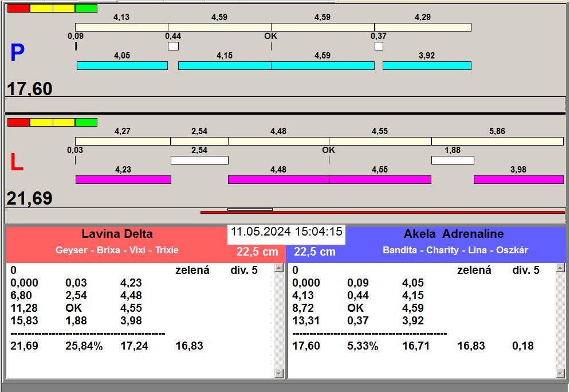Click the red start light in lane P
This screenshot has width=570, height=392.
18,9
